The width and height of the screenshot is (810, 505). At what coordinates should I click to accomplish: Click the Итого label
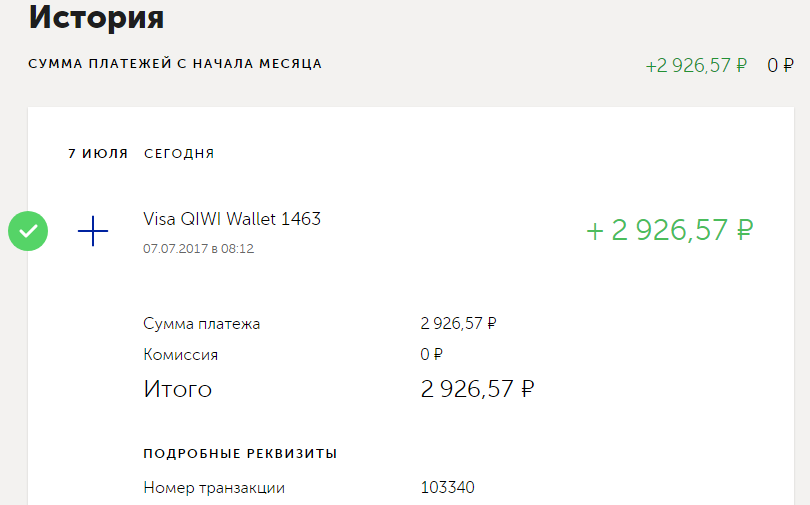[x=178, y=389]
